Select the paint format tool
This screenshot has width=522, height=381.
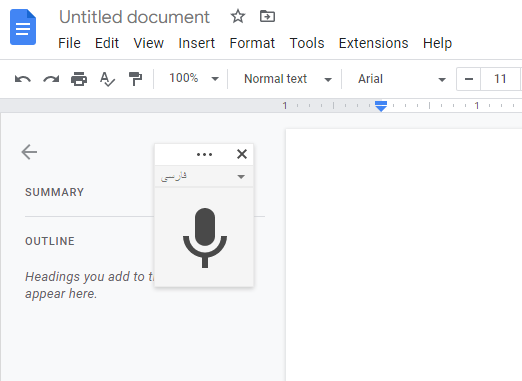(x=135, y=79)
